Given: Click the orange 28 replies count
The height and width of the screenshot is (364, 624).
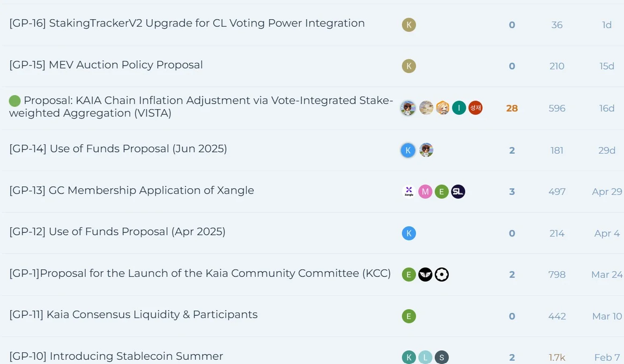Looking at the screenshot, I should point(512,108).
